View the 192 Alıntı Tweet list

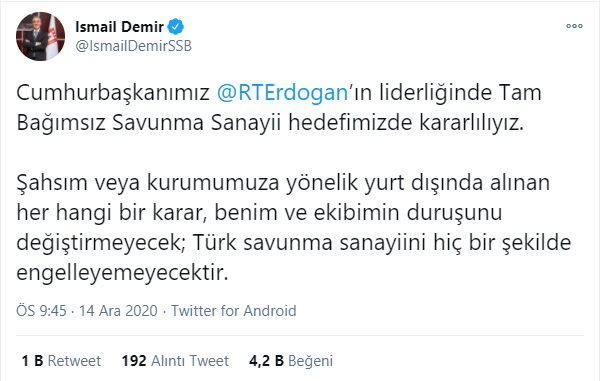175,361
